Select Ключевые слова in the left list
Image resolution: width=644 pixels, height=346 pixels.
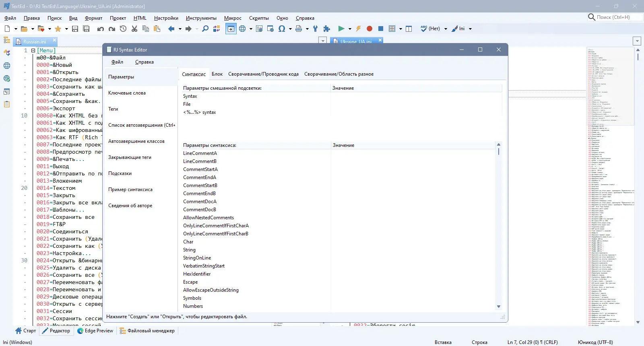click(127, 93)
